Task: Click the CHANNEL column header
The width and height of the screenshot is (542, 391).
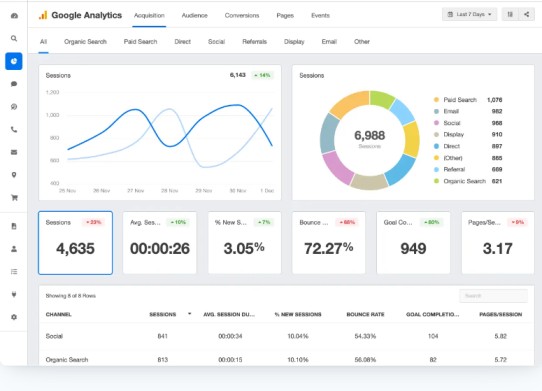Action: pos(58,314)
